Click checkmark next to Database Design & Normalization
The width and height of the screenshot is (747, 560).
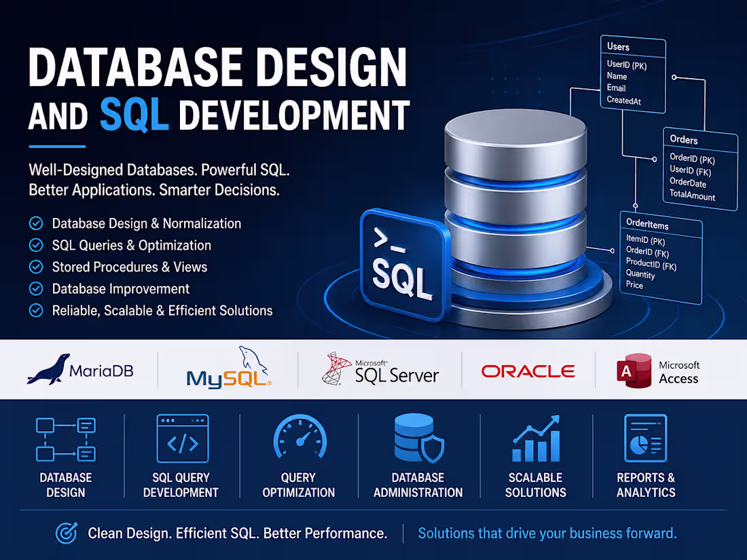(36, 223)
